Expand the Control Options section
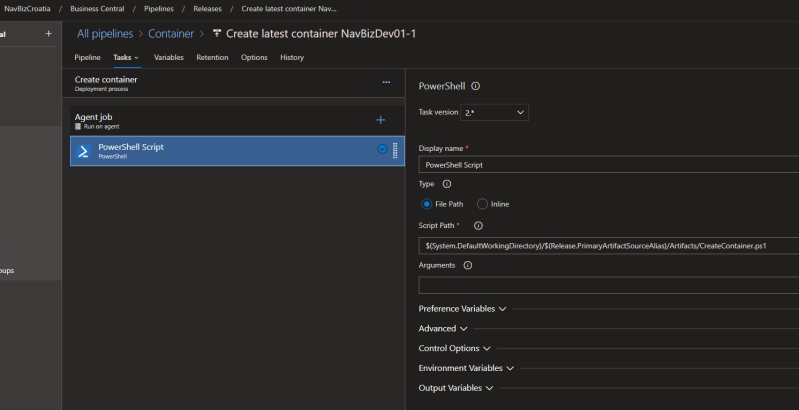The image size is (799, 410). tap(454, 348)
